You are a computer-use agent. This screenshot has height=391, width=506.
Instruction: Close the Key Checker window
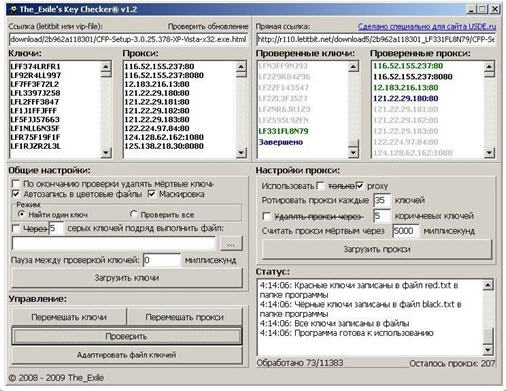point(495,9)
